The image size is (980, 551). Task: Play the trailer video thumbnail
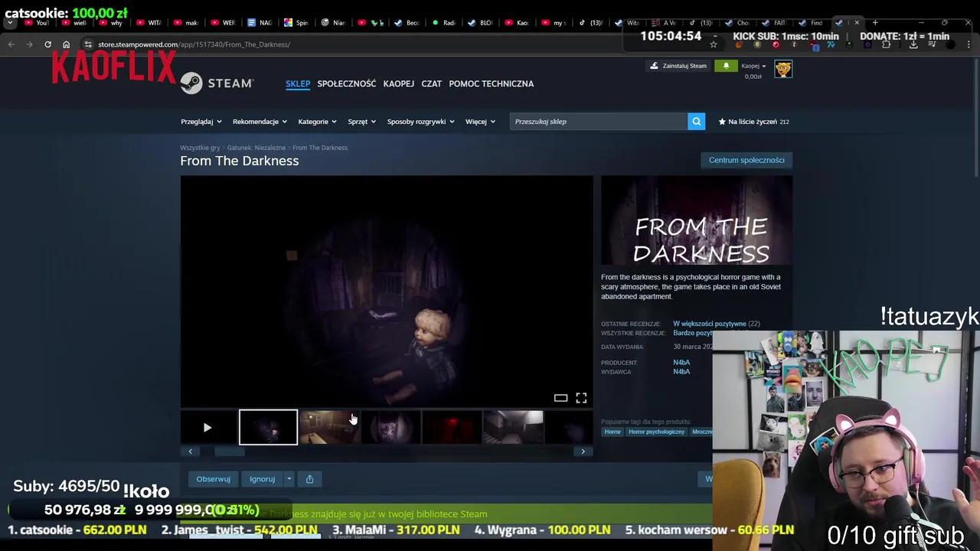pos(207,428)
